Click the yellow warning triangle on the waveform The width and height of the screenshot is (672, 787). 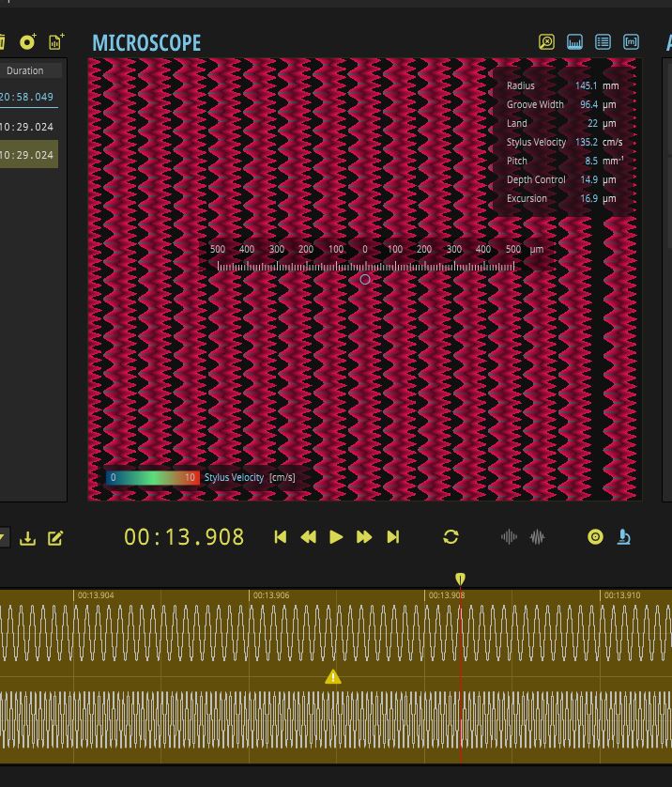coord(333,677)
